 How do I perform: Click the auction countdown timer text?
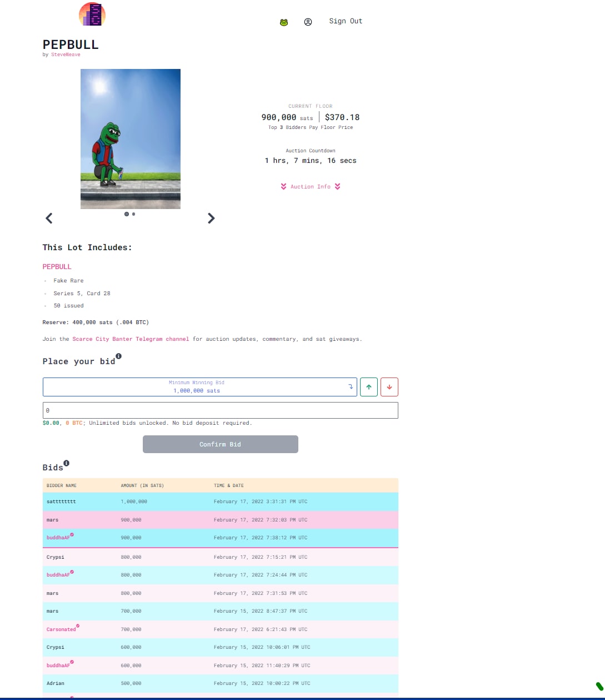coord(311,161)
